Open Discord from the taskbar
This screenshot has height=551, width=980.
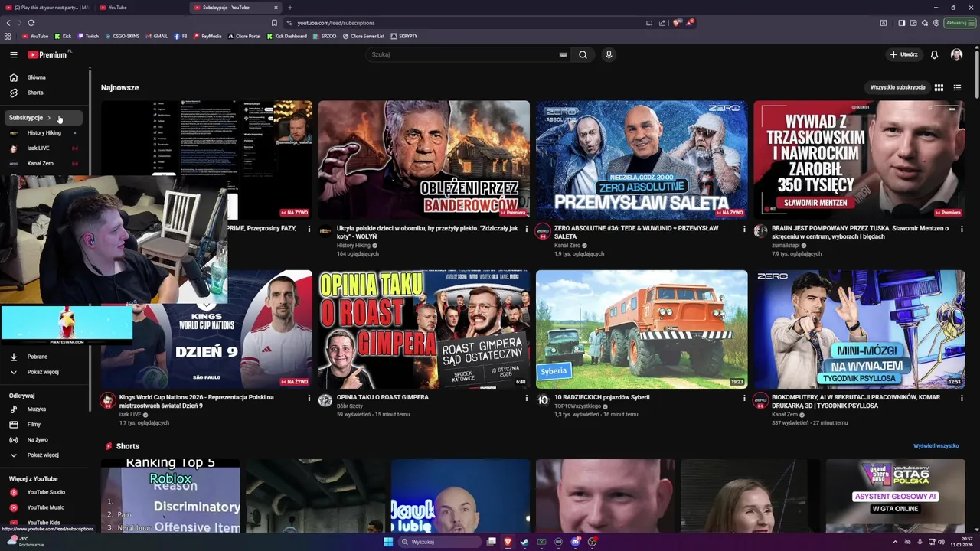click(575, 542)
